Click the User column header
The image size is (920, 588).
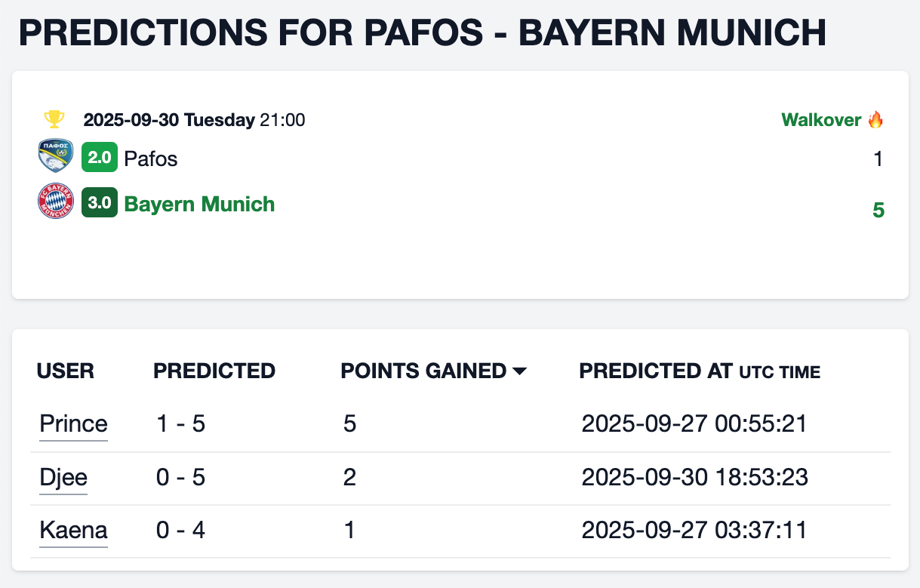[x=66, y=371]
